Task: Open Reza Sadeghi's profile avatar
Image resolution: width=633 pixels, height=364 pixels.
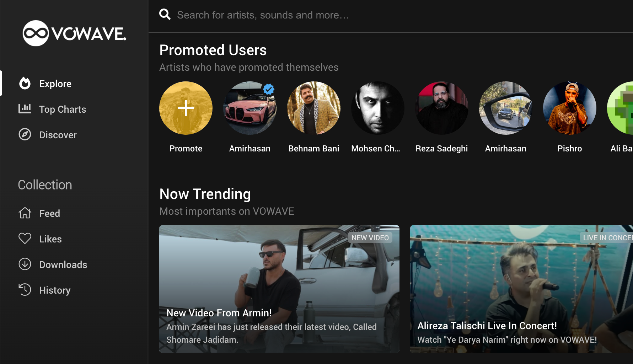Action: coord(442,108)
